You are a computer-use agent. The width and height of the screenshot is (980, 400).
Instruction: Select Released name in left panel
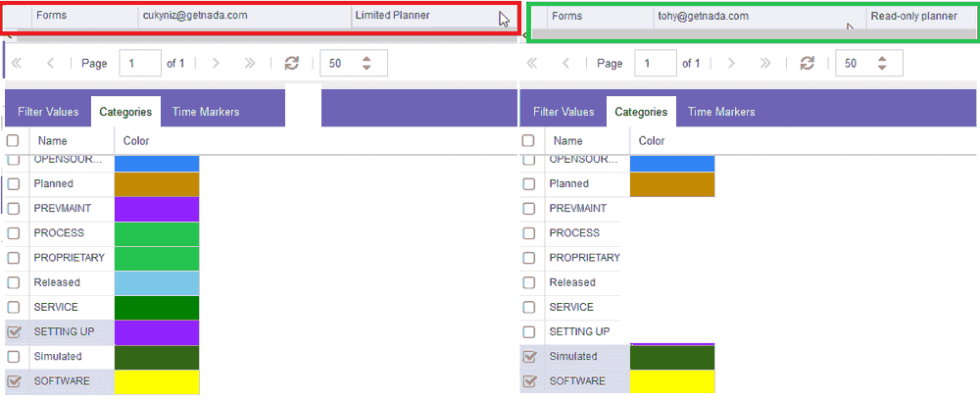(57, 282)
